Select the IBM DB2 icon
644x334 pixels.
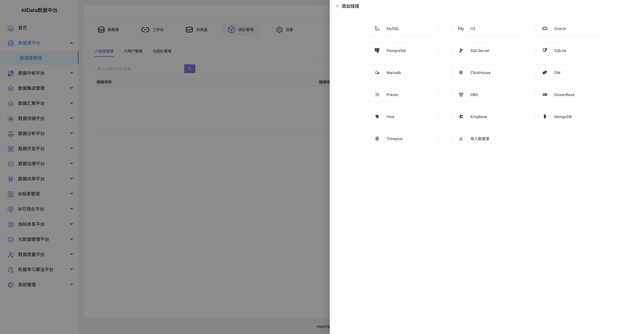pos(461,95)
